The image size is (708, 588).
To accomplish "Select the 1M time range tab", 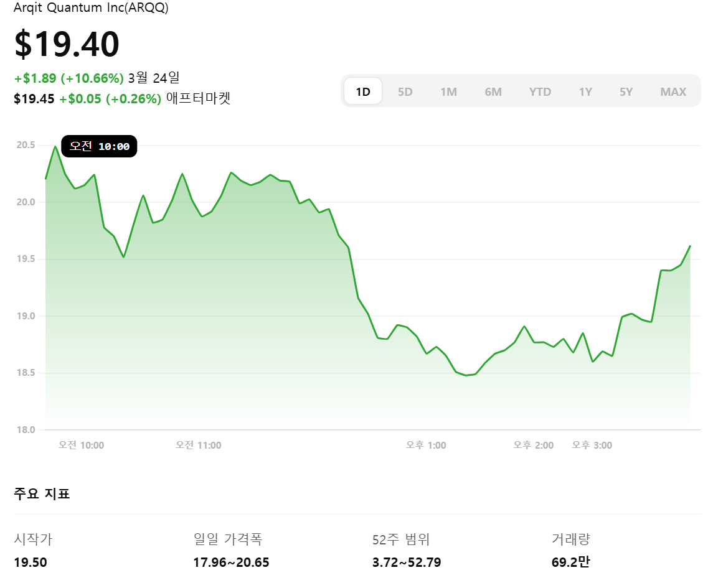I will (449, 91).
